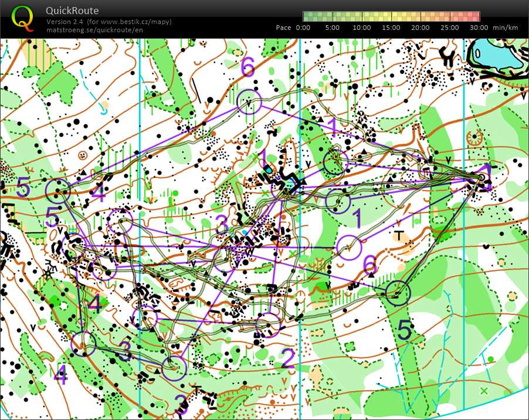Click the yellow middle of the pace scale
This screenshot has width=529, height=420.
(391, 16)
